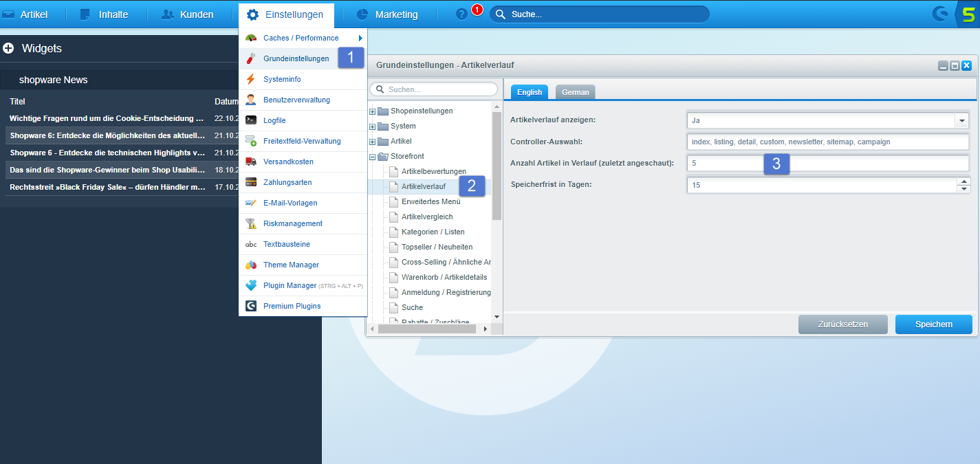Open the Kunden menu

pos(187,14)
